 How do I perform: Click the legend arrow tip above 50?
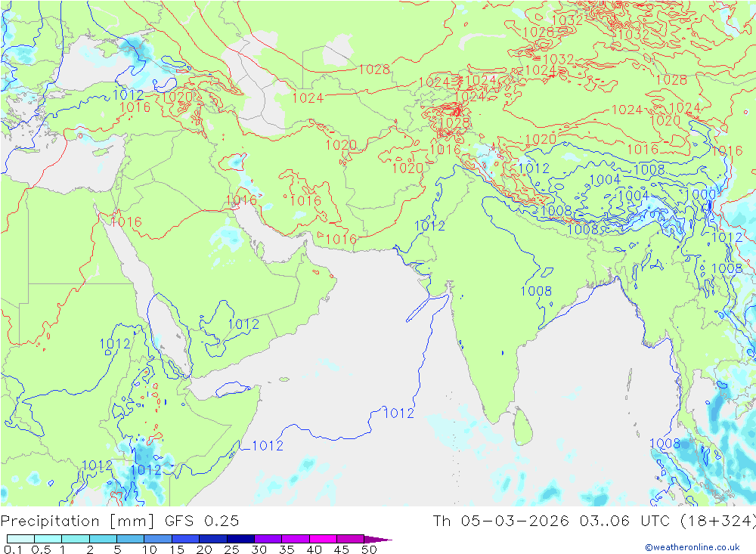pos(379,540)
